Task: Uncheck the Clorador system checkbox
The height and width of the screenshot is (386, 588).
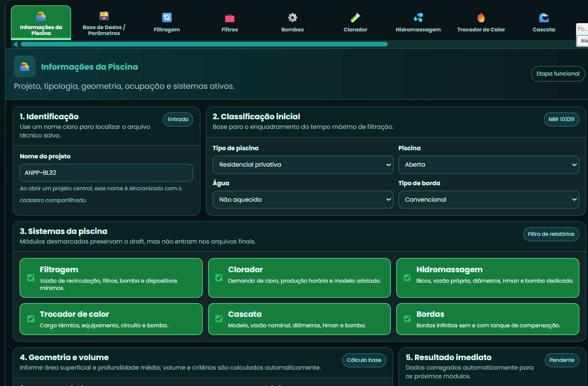Action: 219,278
